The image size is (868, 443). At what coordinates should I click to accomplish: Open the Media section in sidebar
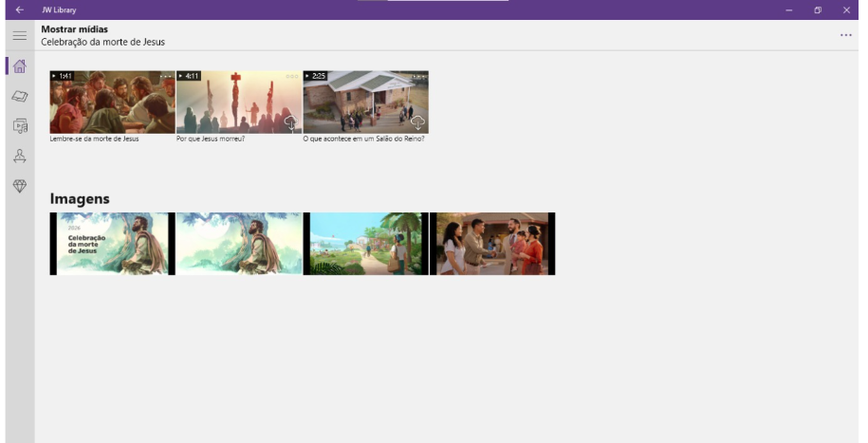pyautogui.click(x=19, y=125)
